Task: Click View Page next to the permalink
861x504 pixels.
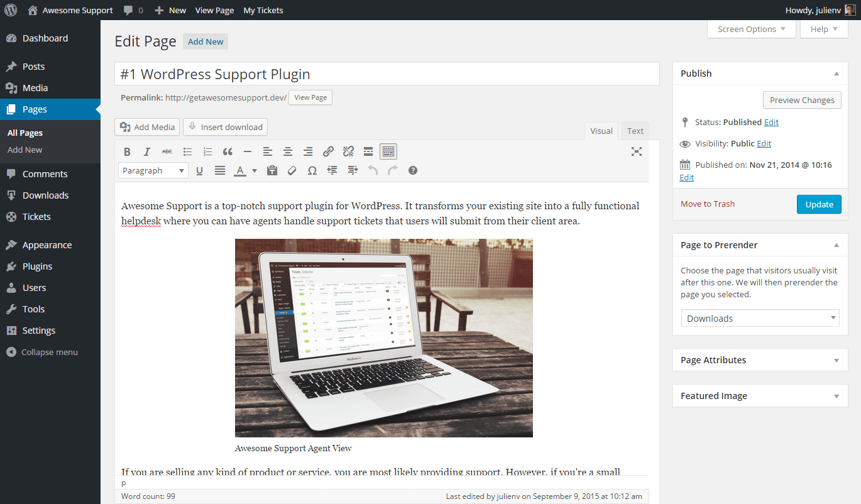Action: tap(310, 97)
